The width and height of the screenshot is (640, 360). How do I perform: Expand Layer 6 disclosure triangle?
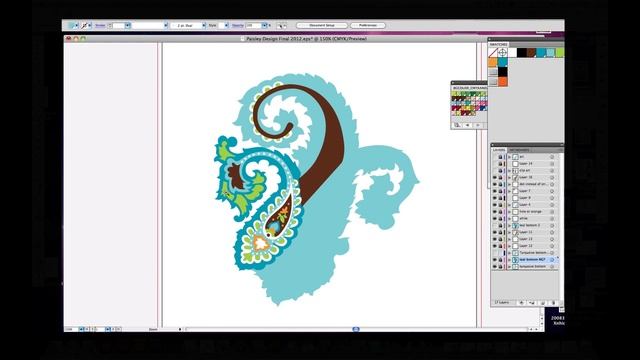(x=509, y=204)
